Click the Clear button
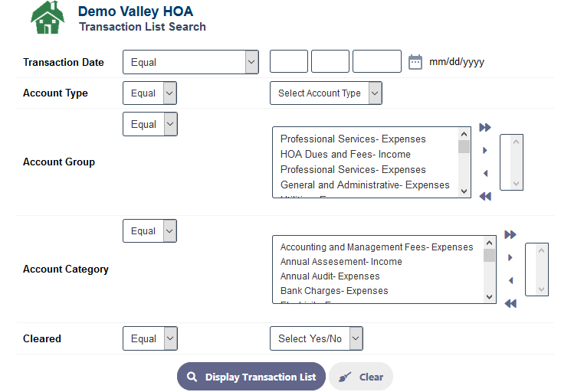Image resolution: width=561 pixels, height=392 pixels. point(361,377)
